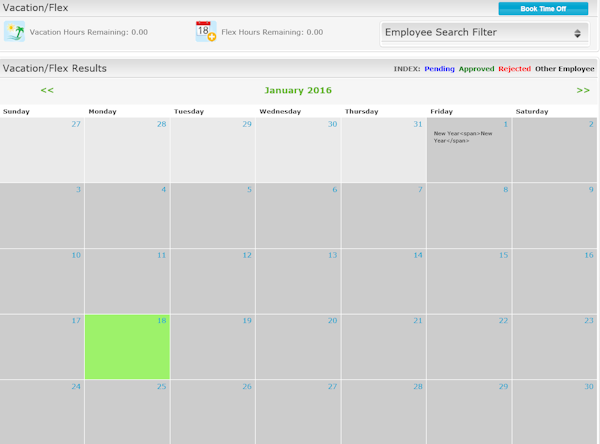Click the Wednesday column header
The image size is (600, 444).
click(280, 111)
